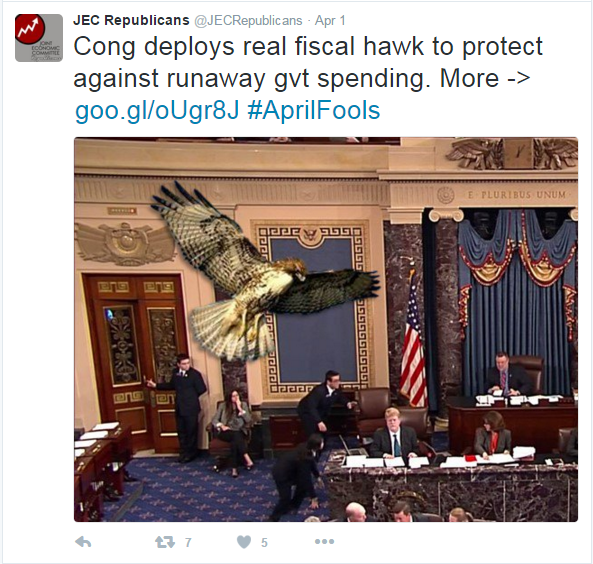
Task: Open the #AprilFools hashtag
Action: (x=314, y=110)
